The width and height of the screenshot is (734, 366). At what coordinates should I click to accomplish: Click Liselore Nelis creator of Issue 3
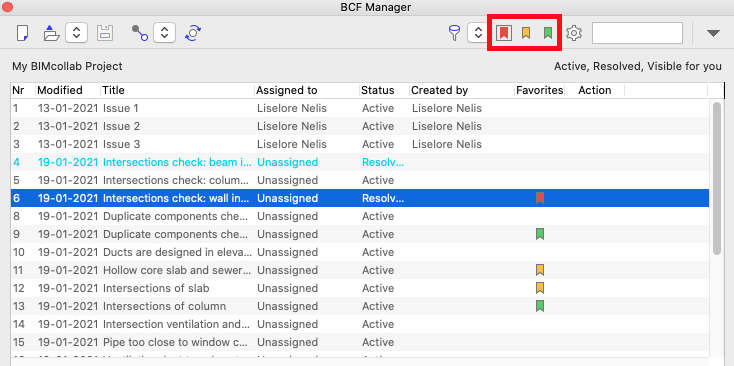(447, 144)
